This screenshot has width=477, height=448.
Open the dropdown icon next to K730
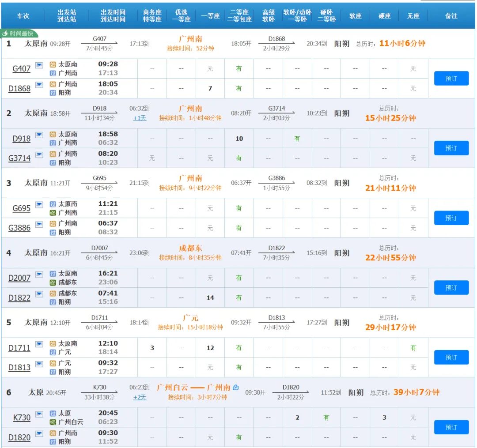pyautogui.click(x=39, y=414)
